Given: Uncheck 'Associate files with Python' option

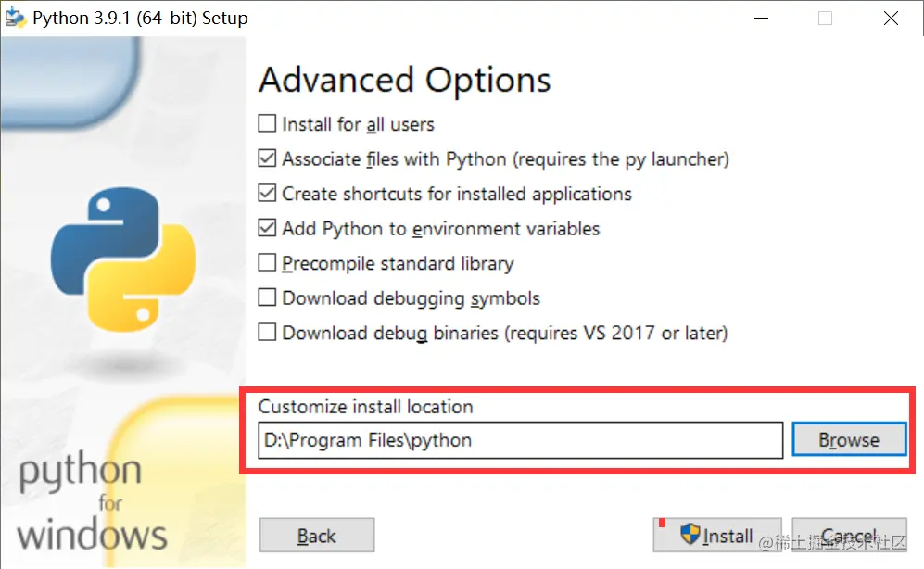Looking at the screenshot, I should coord(267,158).
